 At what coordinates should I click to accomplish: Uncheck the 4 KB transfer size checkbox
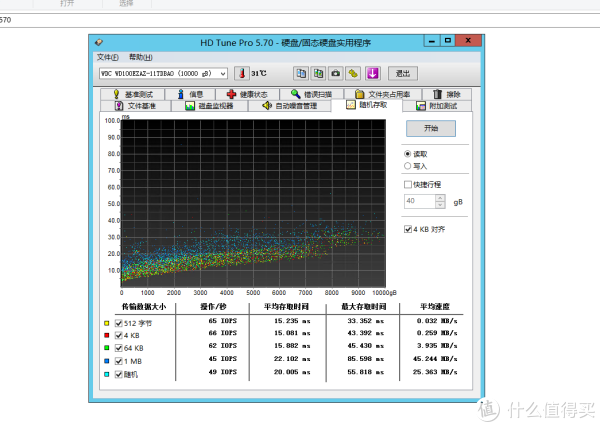pos(119,336)
